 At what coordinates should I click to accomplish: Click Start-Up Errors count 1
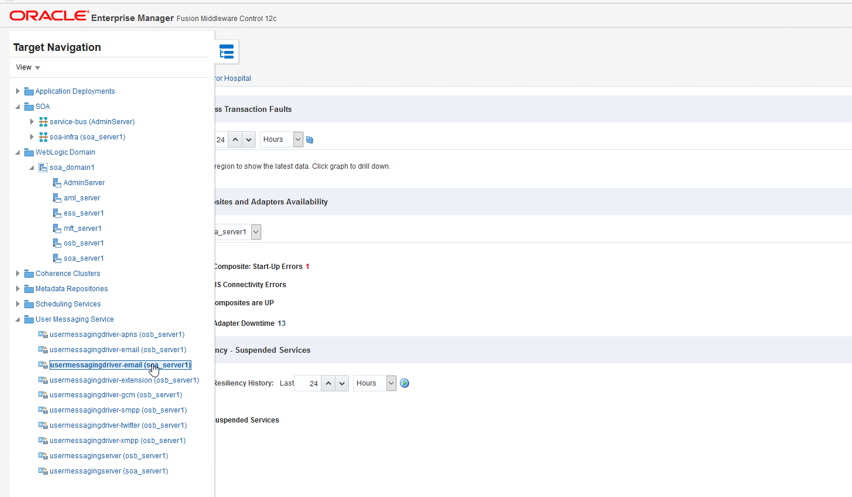click(x=308, y=267)
